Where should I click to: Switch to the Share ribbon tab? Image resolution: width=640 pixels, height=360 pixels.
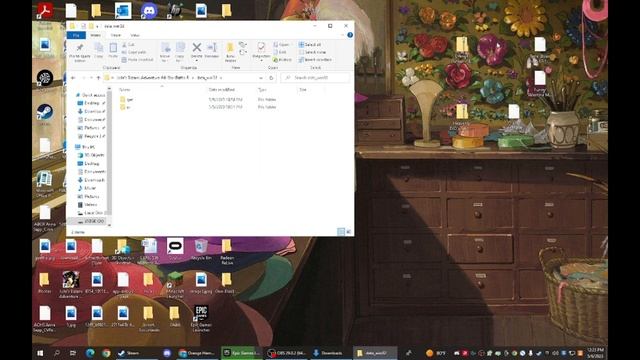pos(116,35)
